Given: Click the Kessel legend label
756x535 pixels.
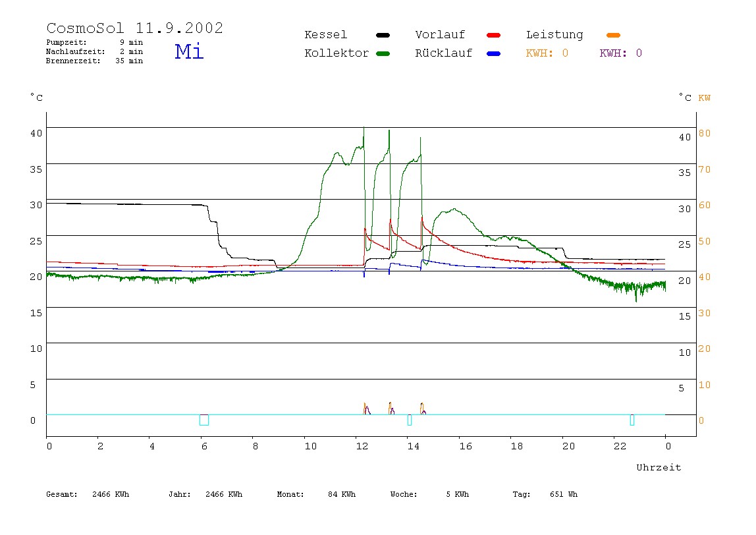Looking at the screenshot, I should (325, 35).
